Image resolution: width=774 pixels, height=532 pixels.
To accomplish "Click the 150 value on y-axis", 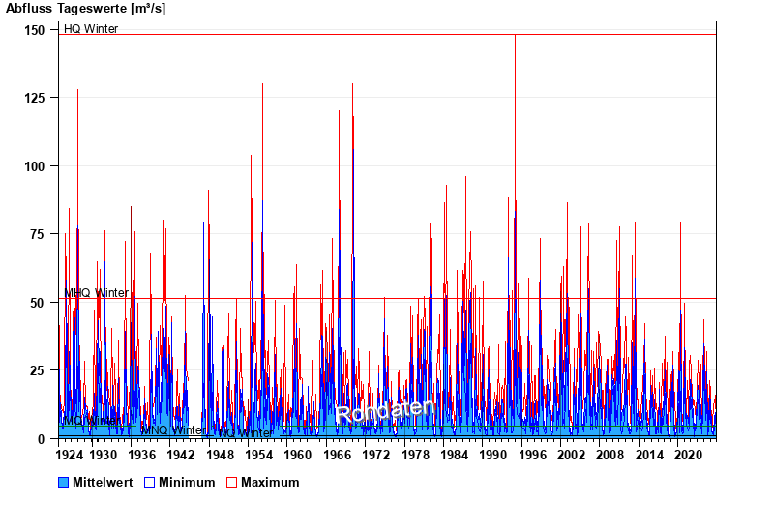I will [35, 30].
